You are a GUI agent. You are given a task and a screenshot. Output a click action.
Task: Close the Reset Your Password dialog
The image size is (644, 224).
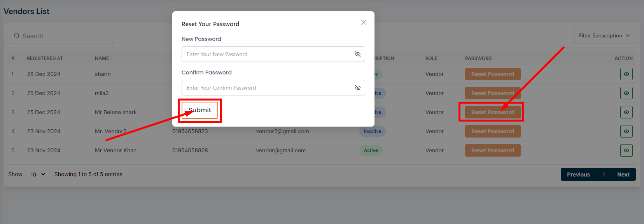pyautogui.click(x=363, y=22)
